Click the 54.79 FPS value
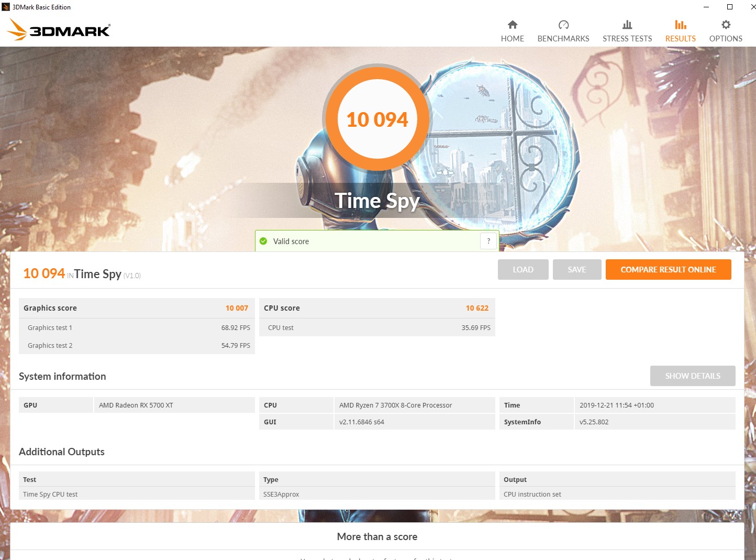 (236, 345)
